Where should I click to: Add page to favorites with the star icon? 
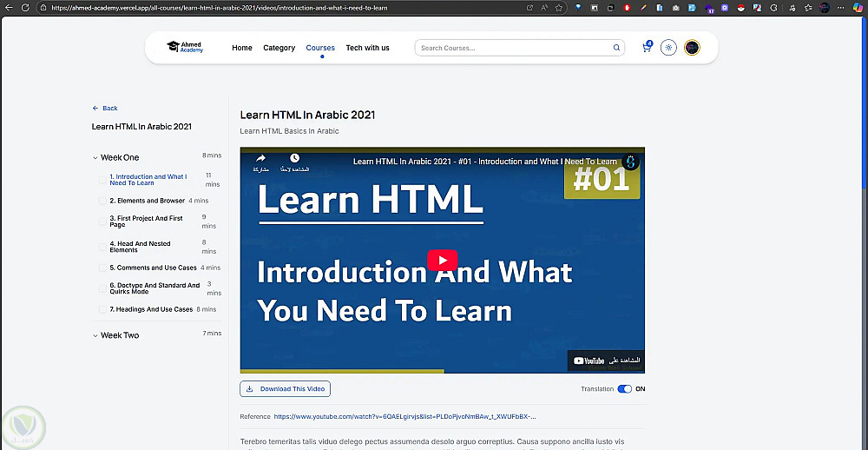coord(559,8)
